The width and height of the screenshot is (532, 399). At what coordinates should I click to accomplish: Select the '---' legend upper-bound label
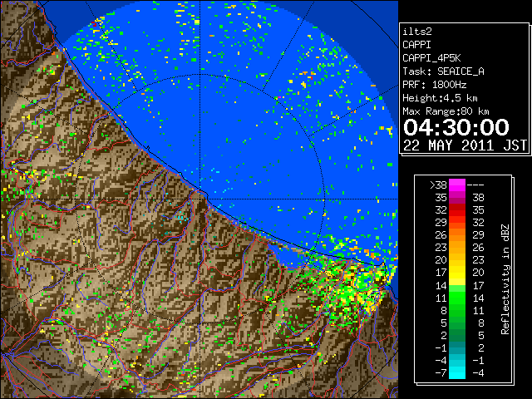click(x=475, y=185)
